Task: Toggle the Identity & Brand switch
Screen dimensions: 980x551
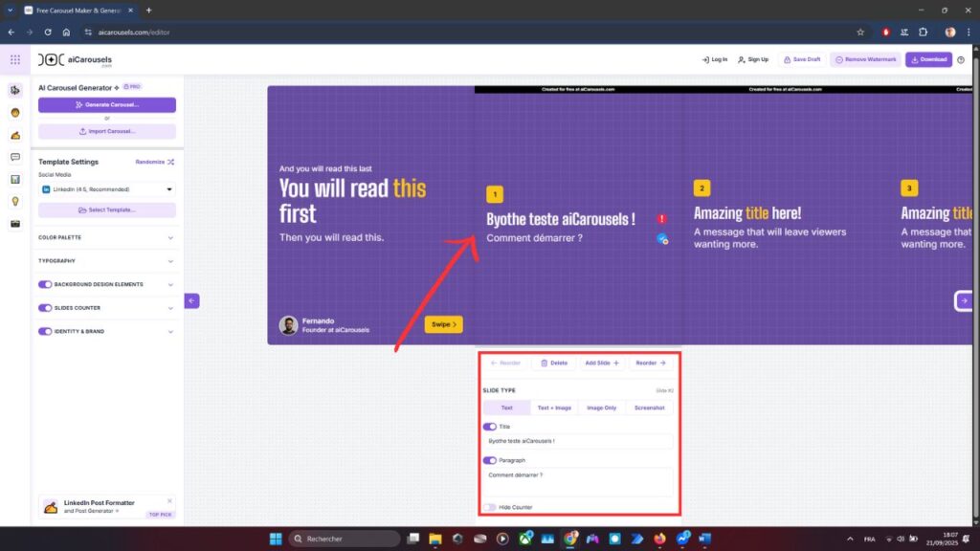Action: click(x=45, y=332)
